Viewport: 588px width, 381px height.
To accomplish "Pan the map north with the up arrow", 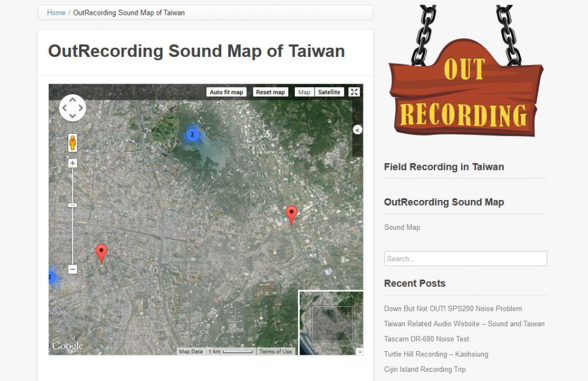I will (72, 100).
